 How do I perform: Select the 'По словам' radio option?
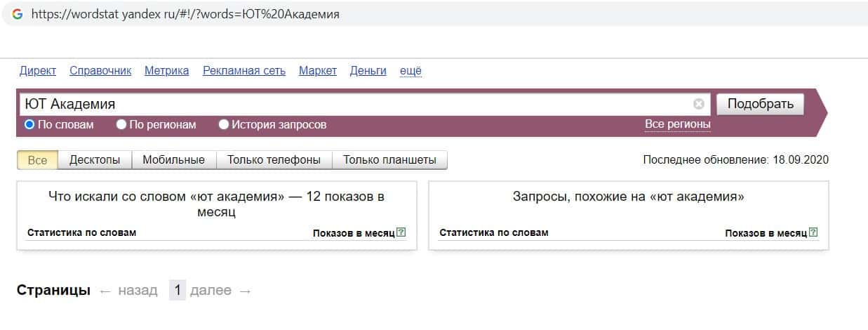(x=29, y=124)
